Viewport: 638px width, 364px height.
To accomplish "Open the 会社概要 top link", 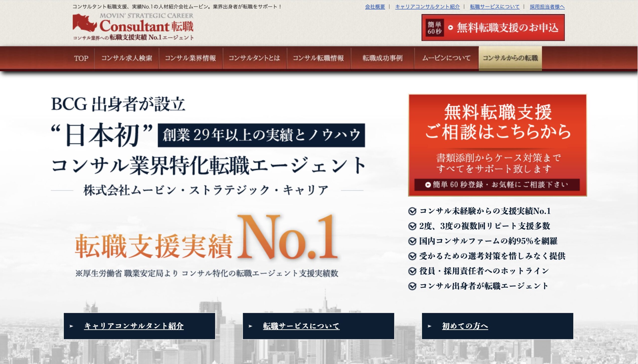I will 375,7.
